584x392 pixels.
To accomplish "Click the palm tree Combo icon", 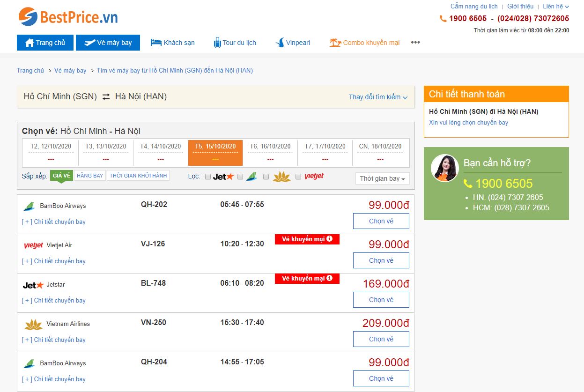I will tap(335, 43).
